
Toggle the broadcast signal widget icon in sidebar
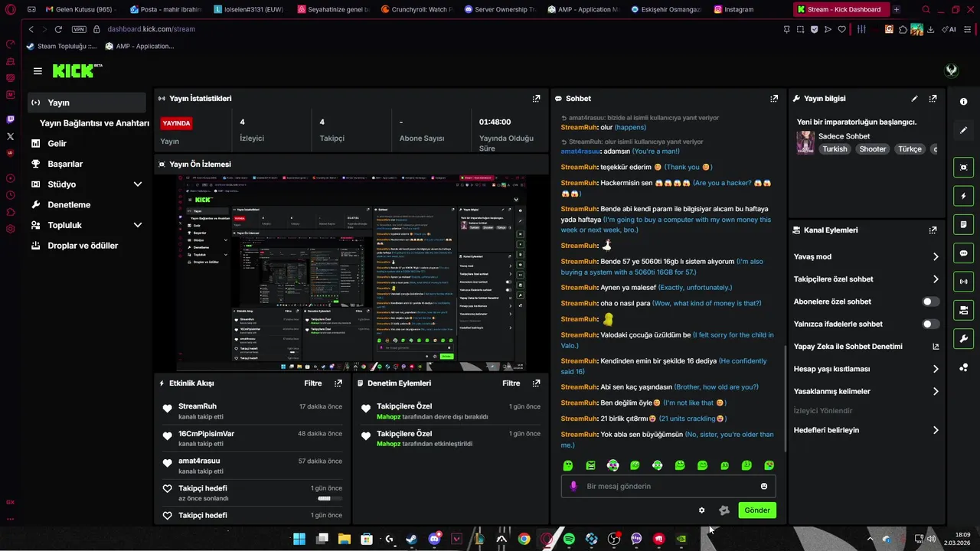click(x=963, y=282)
